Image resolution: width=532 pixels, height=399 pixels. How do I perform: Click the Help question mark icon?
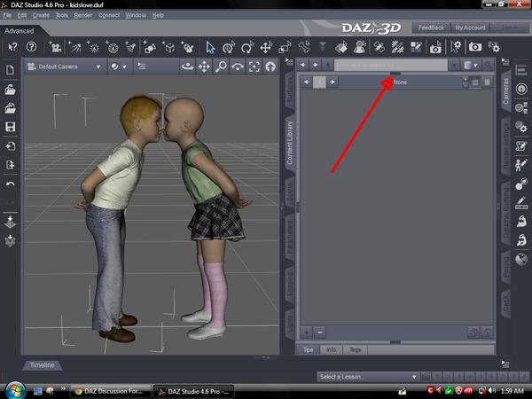[x=32, y=47]
